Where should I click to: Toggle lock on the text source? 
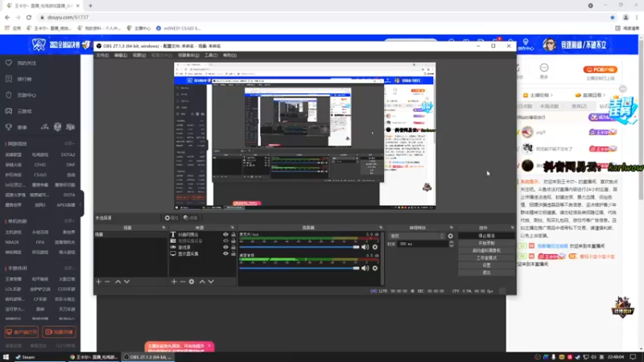click(x=233, y=234)
